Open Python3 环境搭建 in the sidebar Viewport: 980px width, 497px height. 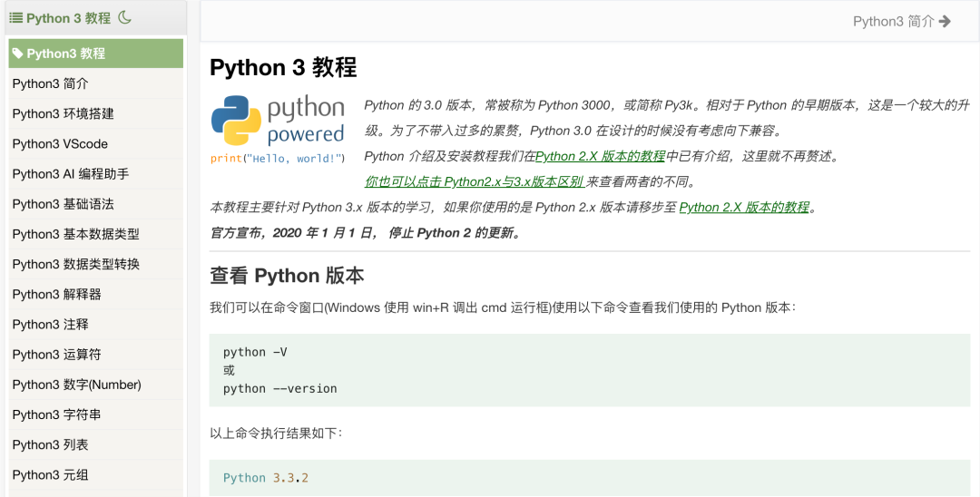point(95,113)
